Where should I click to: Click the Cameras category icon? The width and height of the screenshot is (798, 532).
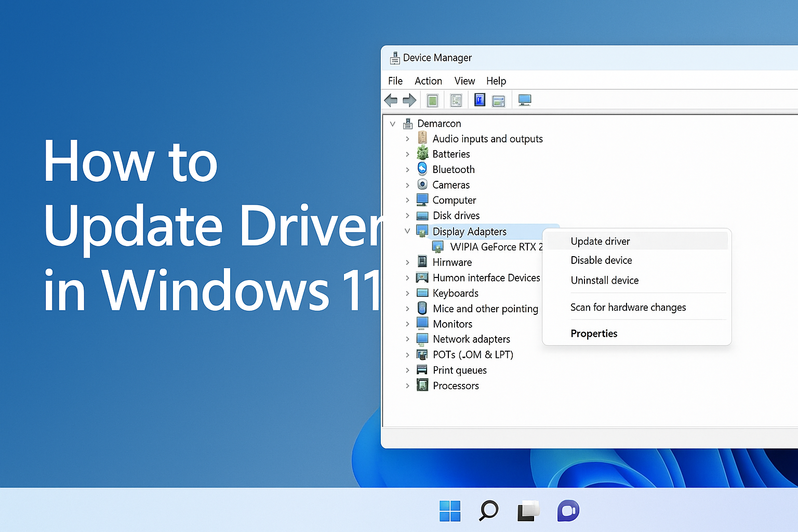point(422,184)
